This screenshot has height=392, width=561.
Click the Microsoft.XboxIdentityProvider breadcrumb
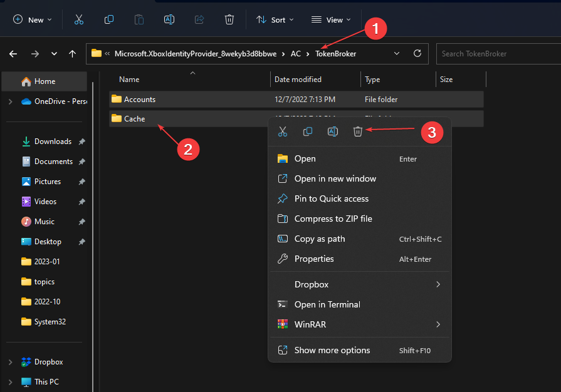click(196, 54)
